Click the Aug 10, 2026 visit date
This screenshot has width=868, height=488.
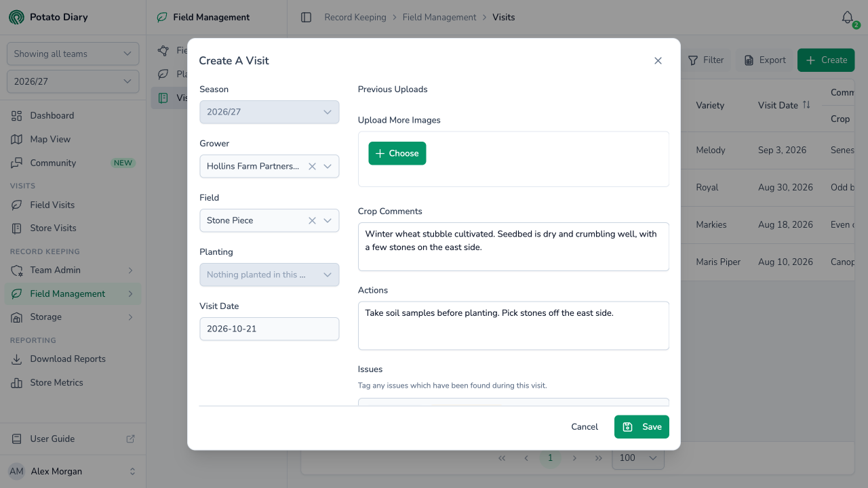coord(785,262)
